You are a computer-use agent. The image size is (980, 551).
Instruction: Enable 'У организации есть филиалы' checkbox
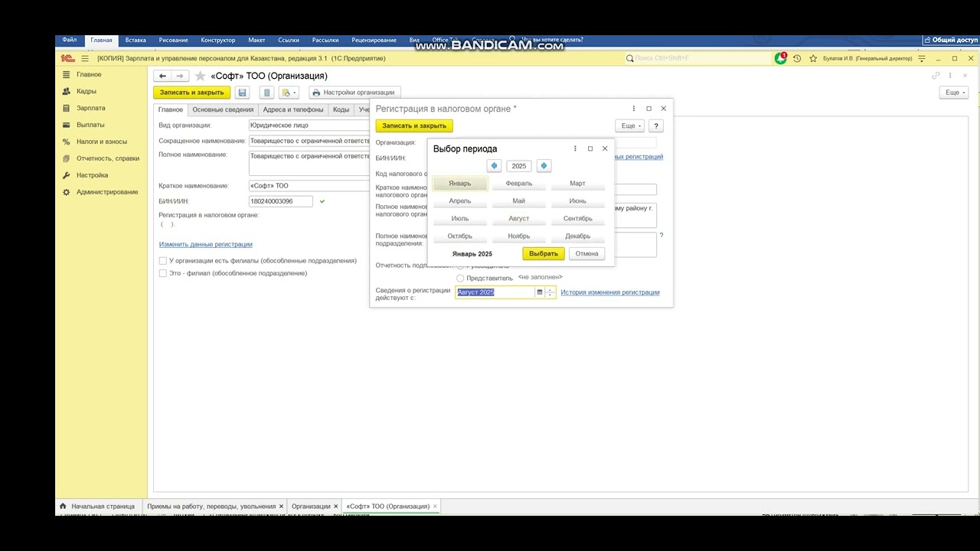click(x=163, y=261)
